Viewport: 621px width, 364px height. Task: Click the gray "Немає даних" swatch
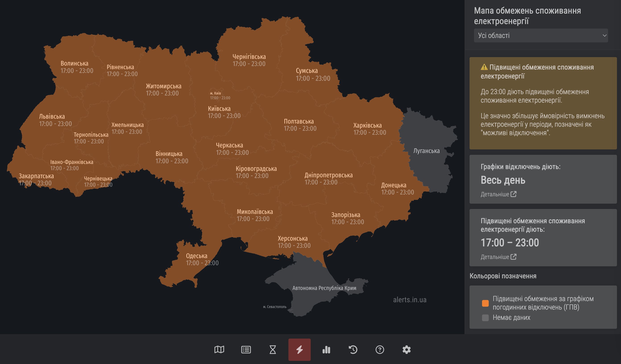pyautogui.click(x=485, y=318)
